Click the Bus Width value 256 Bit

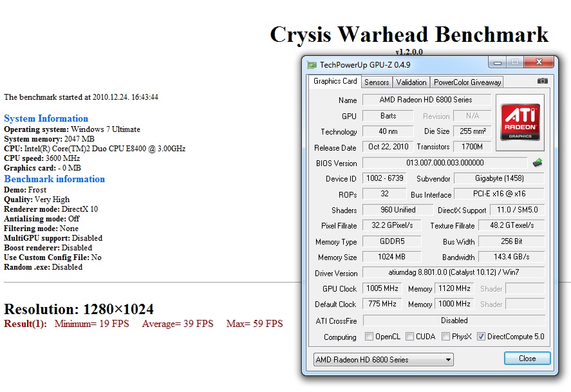tap(512, 241)
